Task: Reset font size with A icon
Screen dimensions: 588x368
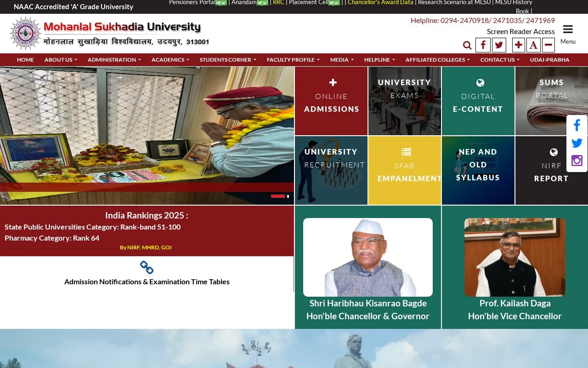Action: pyautogui.click(x=533, y=45)
